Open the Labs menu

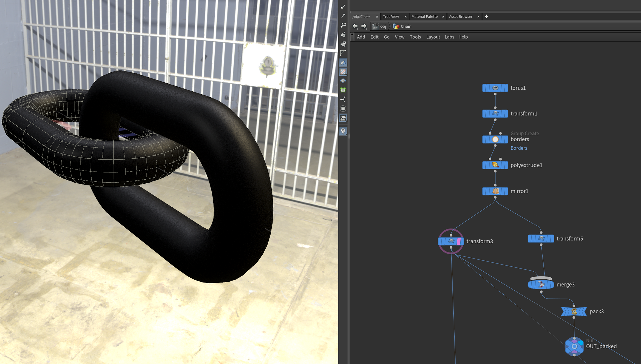[x=449, y=37]
